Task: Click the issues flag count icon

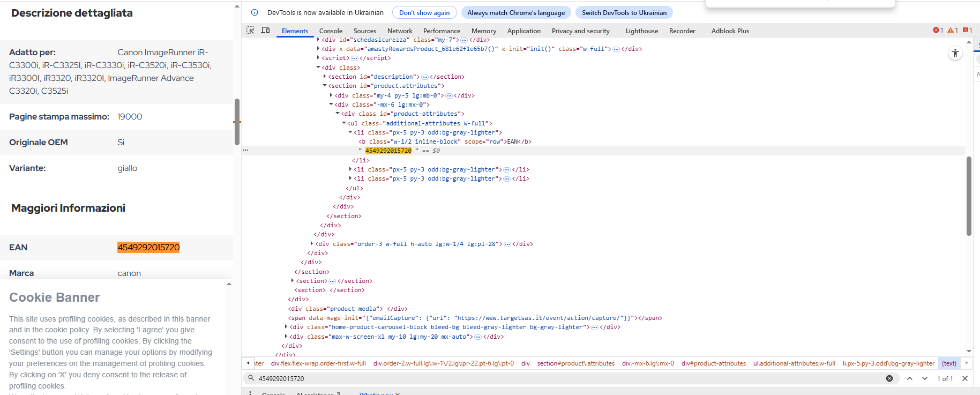Action: [x=967, y=31]
